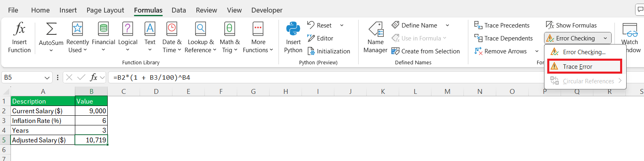Screen dimensions: 644x161
Task: Select all cells with corner button
Action: 5,91
